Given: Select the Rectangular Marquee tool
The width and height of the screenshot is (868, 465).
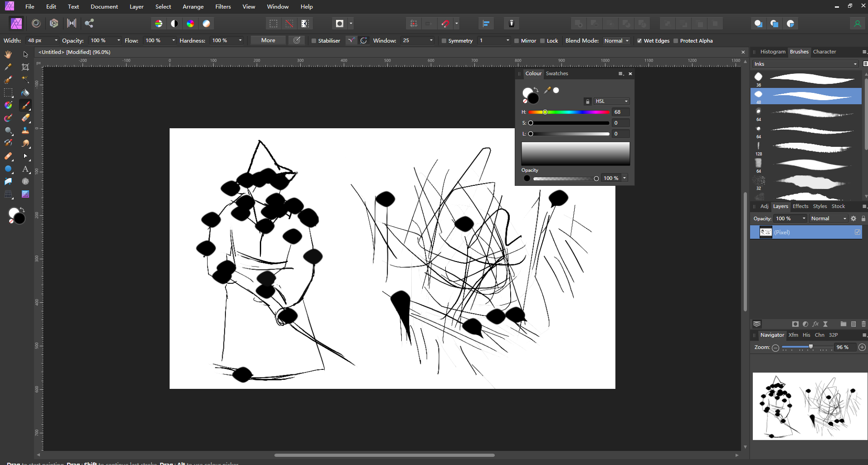Looking at the screenshot, I should pyautogui.click(x=8, y=92).
